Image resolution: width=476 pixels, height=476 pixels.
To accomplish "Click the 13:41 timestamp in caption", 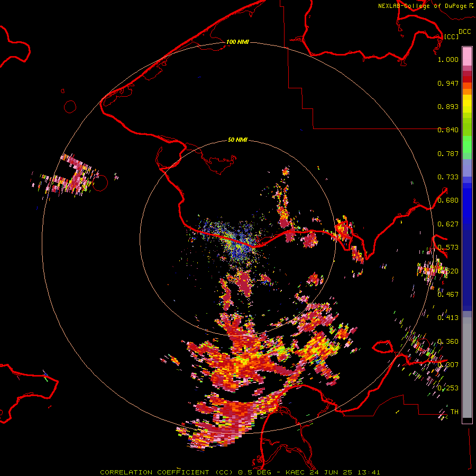I will (369, 472).
